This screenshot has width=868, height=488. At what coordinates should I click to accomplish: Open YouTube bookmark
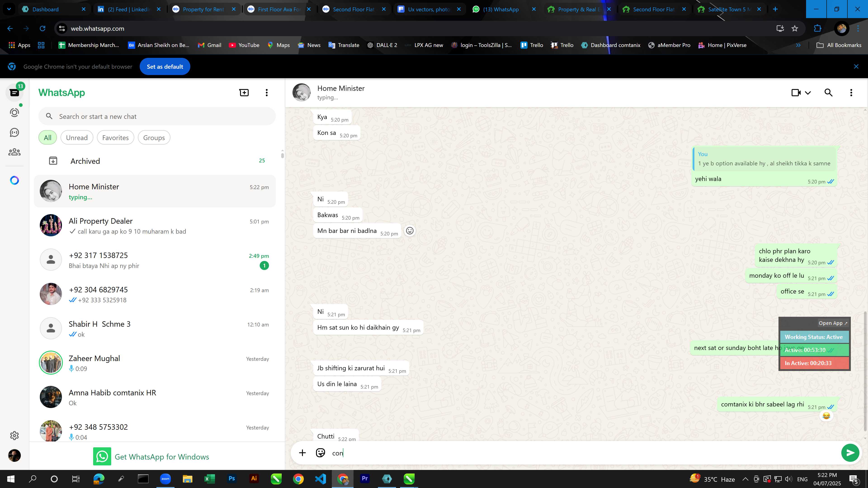click(244, 45)
